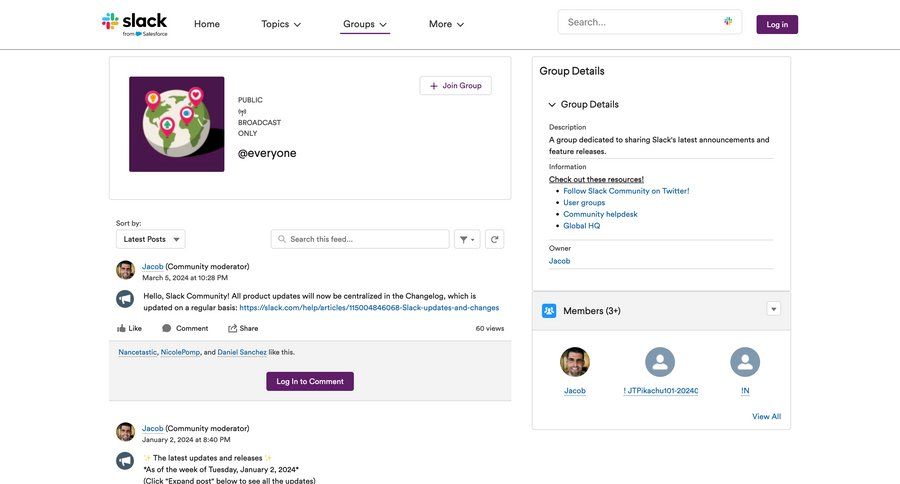Go to the Home page
900x484 pixels.
(207, 24)
